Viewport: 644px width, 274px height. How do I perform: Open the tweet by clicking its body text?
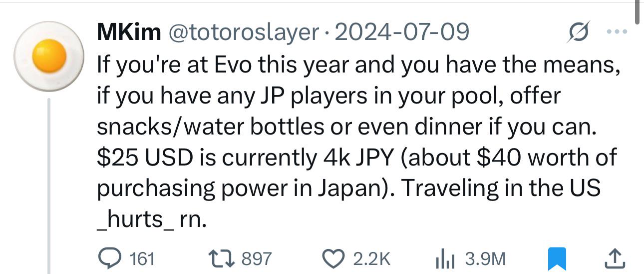coord(358,141)
